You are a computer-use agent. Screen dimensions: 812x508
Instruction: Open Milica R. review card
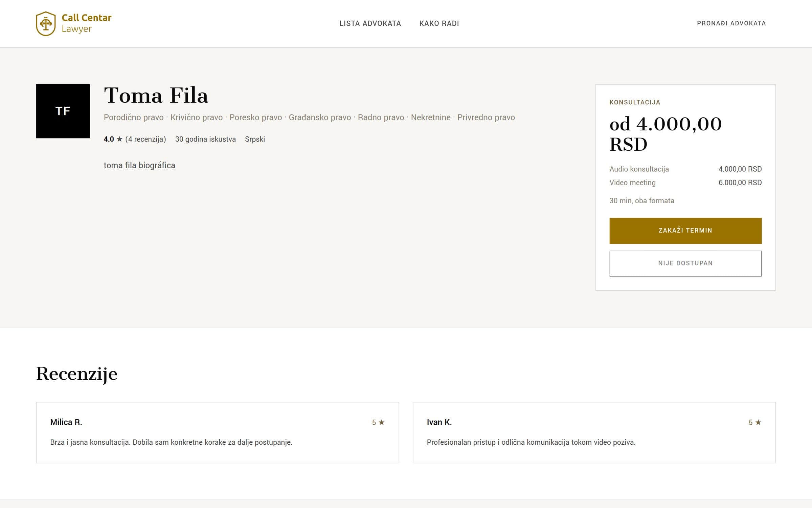[218, 432]
